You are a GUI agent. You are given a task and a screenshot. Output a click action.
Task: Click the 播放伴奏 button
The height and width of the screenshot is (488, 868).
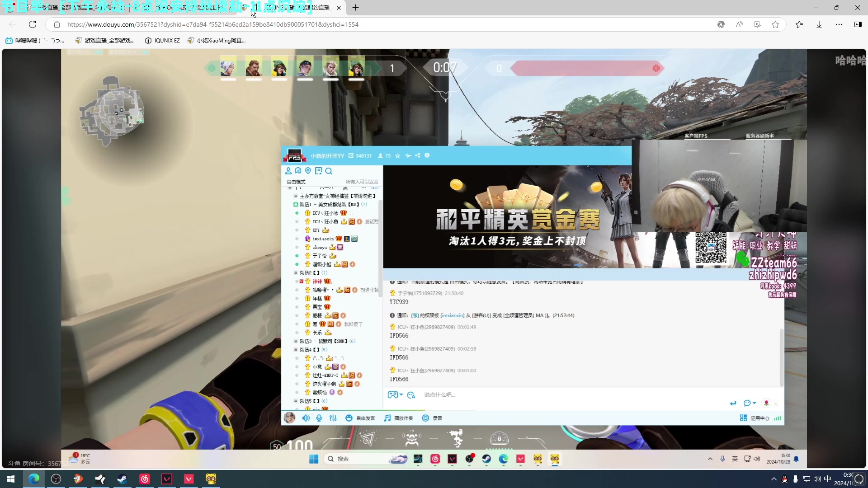click(x=398, y=418)
